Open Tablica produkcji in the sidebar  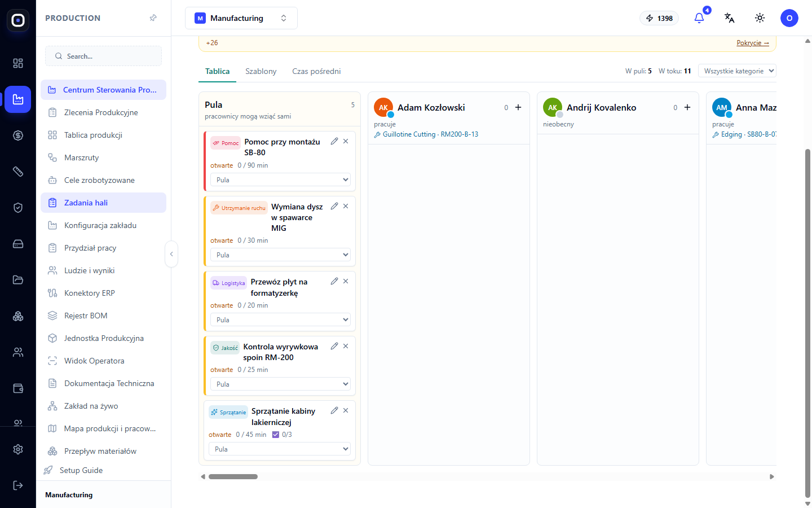click(103, 135)
